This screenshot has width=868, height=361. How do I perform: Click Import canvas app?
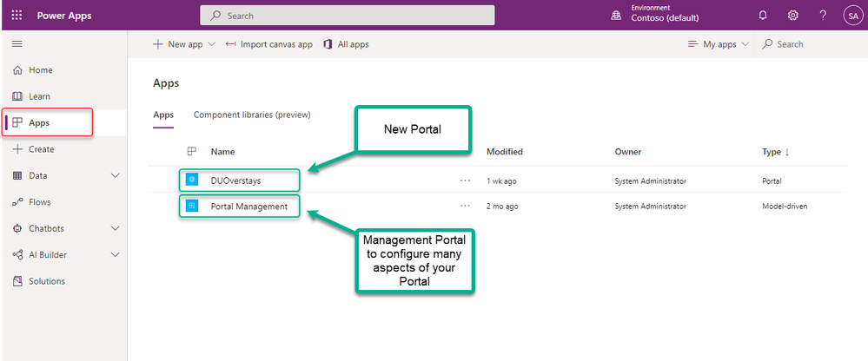(x=269, y=44)
